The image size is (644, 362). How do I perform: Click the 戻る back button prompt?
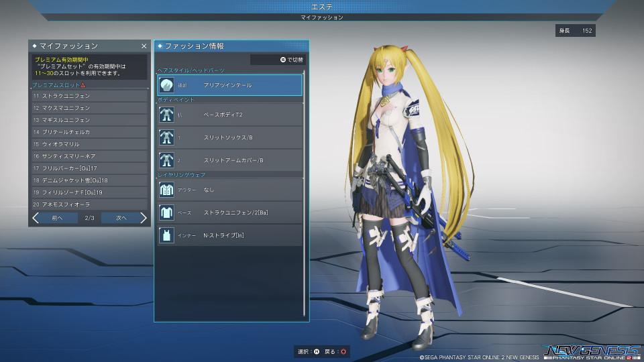click(335, 352)
